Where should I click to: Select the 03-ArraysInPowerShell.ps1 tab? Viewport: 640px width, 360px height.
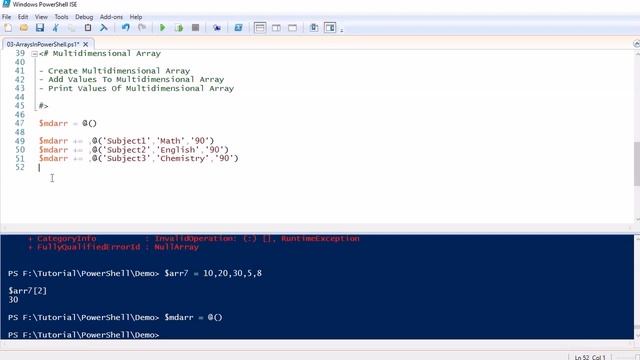[x=42, y=44]
